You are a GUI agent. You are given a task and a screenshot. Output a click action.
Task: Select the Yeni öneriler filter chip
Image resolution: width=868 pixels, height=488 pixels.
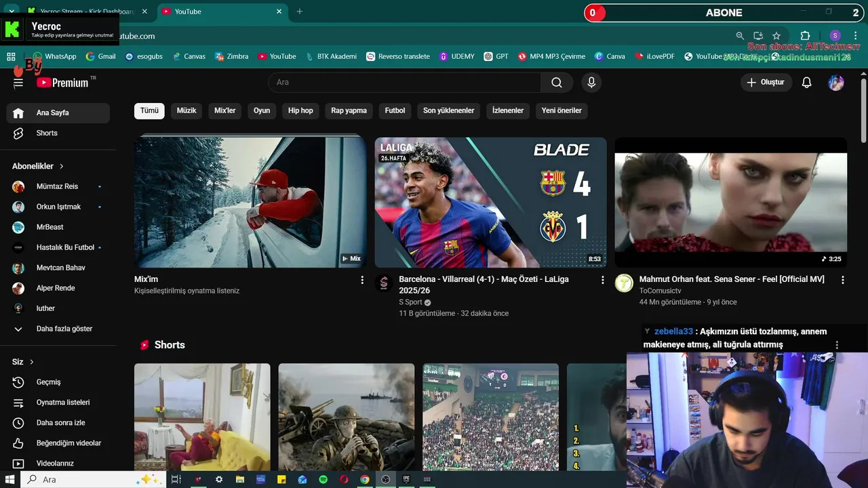point(561,110)
